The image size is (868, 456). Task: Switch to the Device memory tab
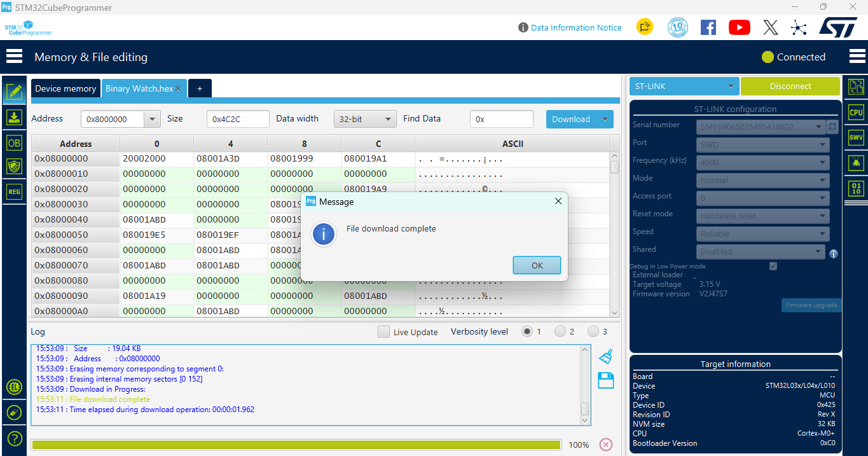tap(65, 88)
